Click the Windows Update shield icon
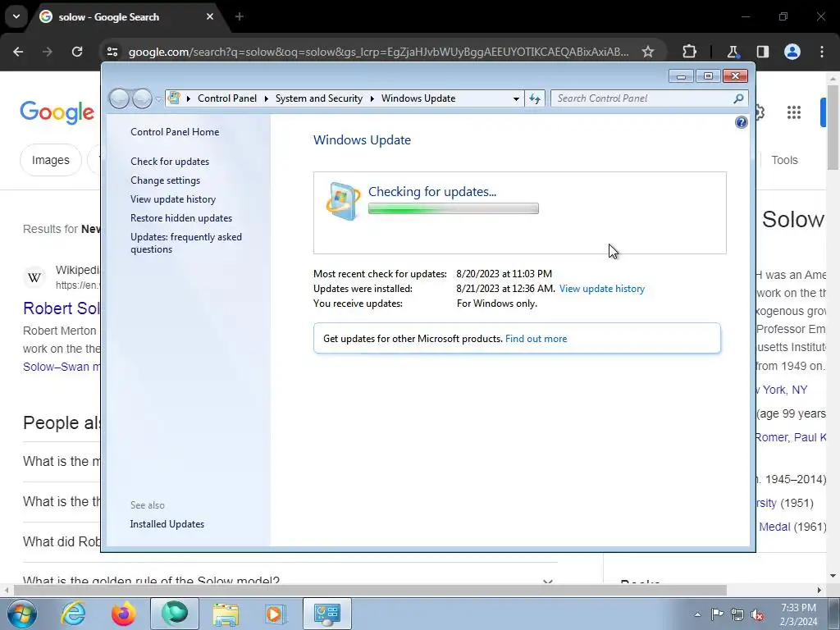Viewport: 840px width, 630px height. coord(343,202)
